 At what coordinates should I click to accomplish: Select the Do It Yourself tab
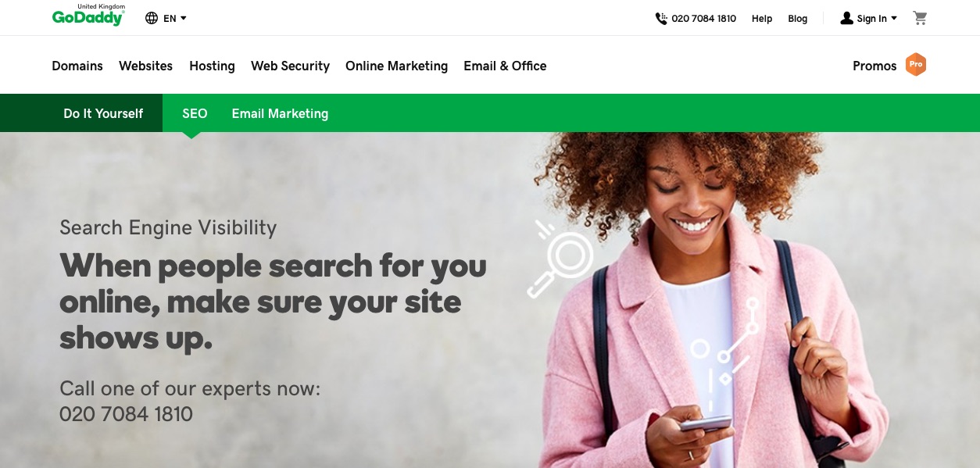tap(103, 113)
